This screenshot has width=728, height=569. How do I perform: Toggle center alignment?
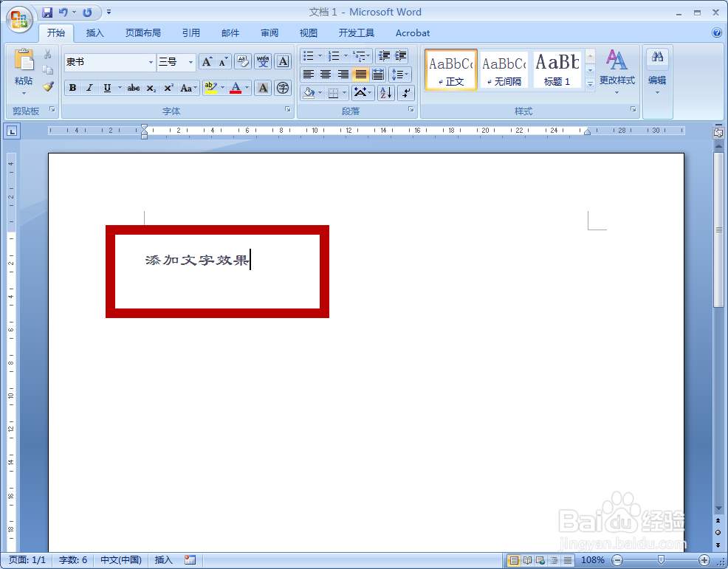click(325, 74)
